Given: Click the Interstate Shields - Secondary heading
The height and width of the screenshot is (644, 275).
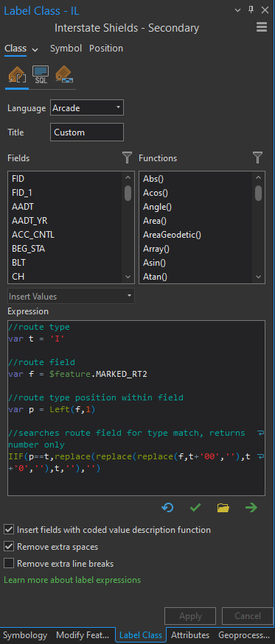Looking at the screenshot, I should coord(127,28).
